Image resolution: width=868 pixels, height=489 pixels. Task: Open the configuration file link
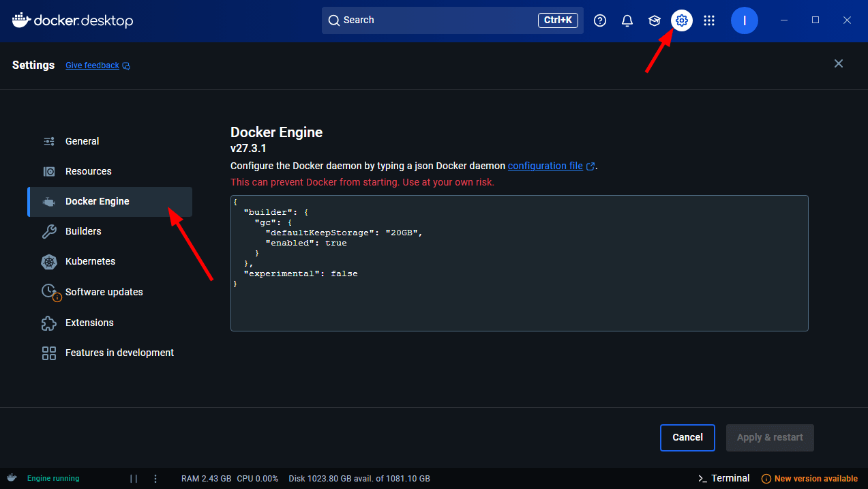(546, 166)
